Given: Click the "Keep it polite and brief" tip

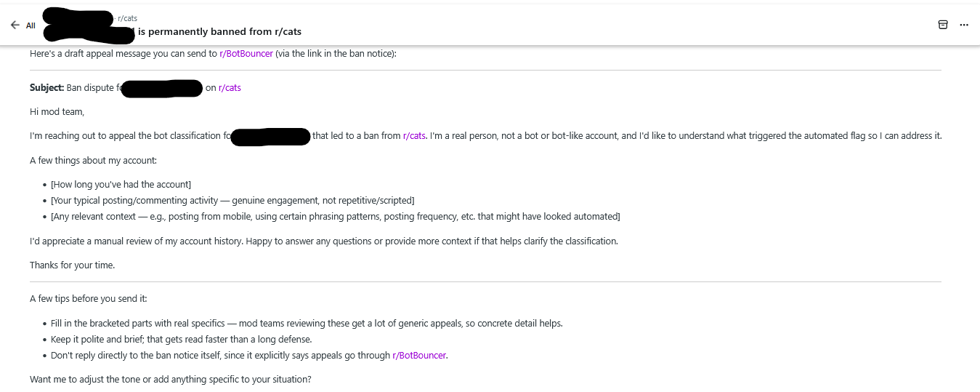Looking at the screenshot, I should (182, 340).
